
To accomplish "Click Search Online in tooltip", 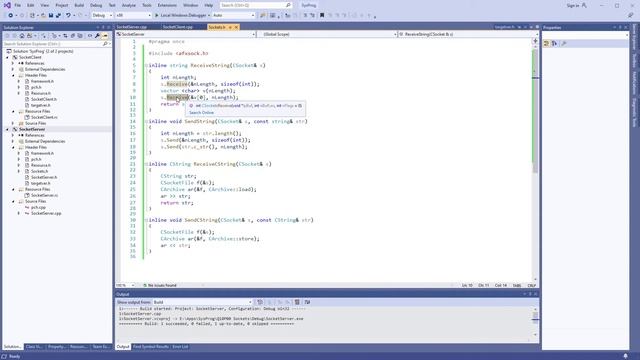I will pyautogui.click(x=201, y=113).
